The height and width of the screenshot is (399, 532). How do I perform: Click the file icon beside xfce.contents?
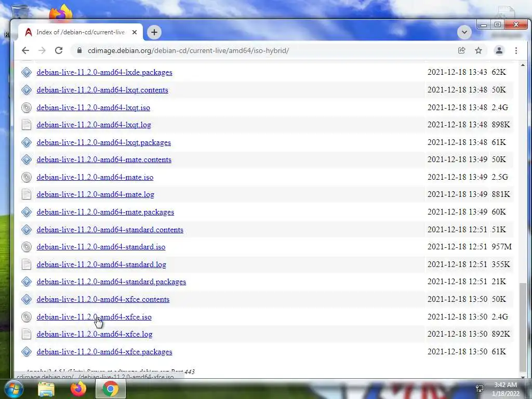[x=26, y=299]
